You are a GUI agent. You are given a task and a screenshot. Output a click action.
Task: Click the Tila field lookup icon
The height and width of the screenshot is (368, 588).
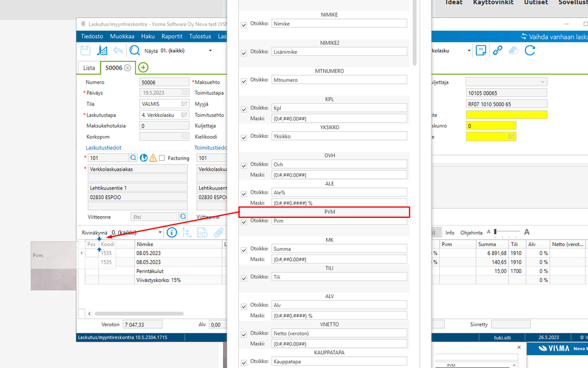tap(184, 104)
